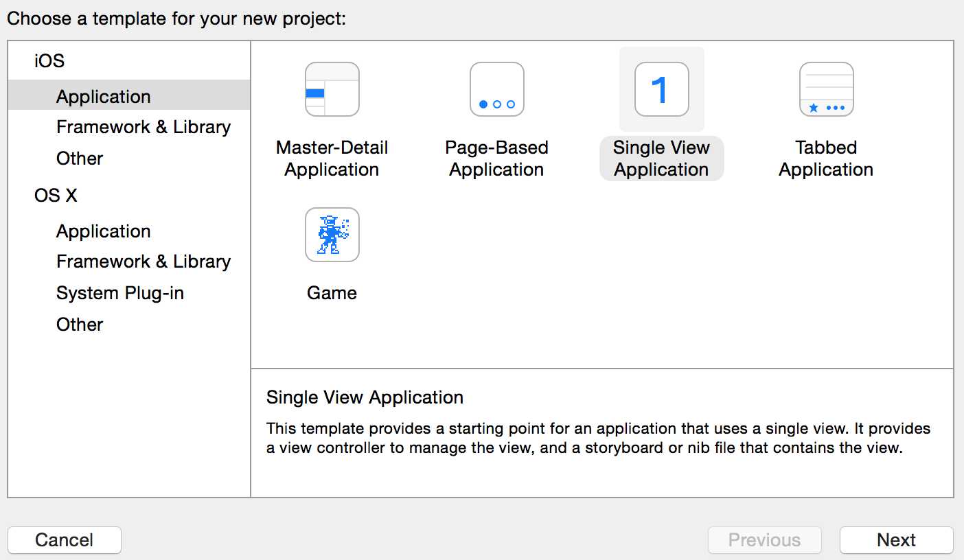
Task: Select Application under OS X
Action: [x=104, y=231]
